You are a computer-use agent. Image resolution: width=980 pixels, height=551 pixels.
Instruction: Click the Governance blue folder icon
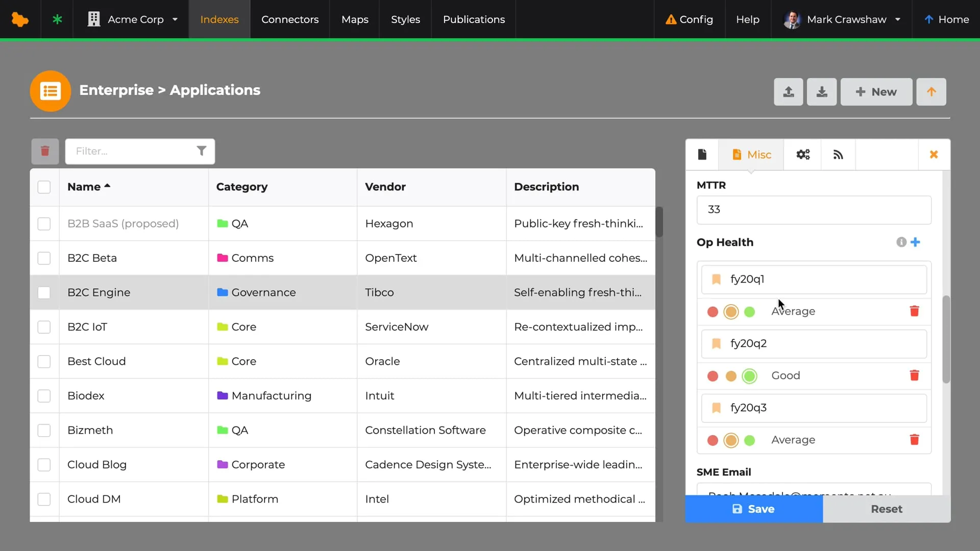[x=222, y=292]
